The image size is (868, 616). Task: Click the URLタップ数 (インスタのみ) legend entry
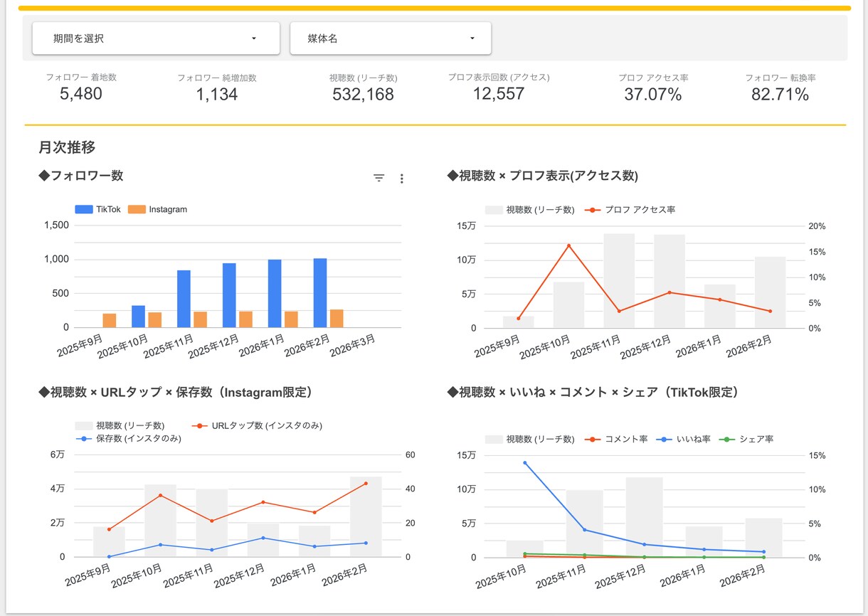(257, 425)
